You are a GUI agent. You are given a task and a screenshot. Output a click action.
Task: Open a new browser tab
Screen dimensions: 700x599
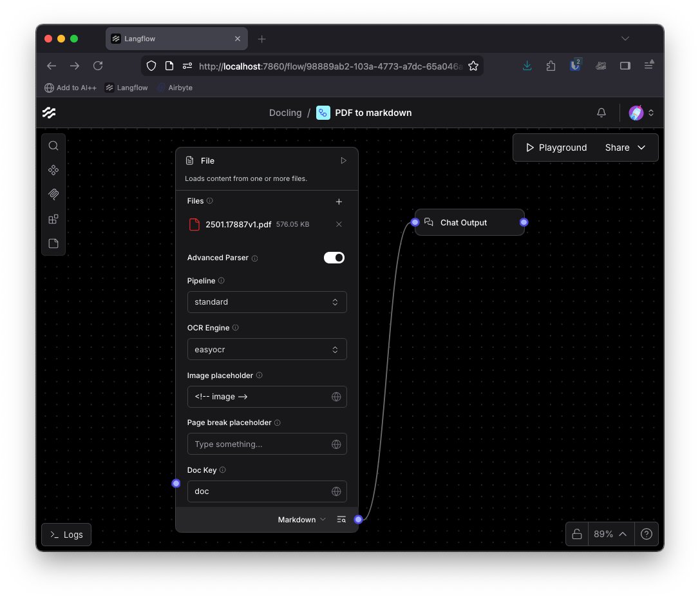point(262,39)
